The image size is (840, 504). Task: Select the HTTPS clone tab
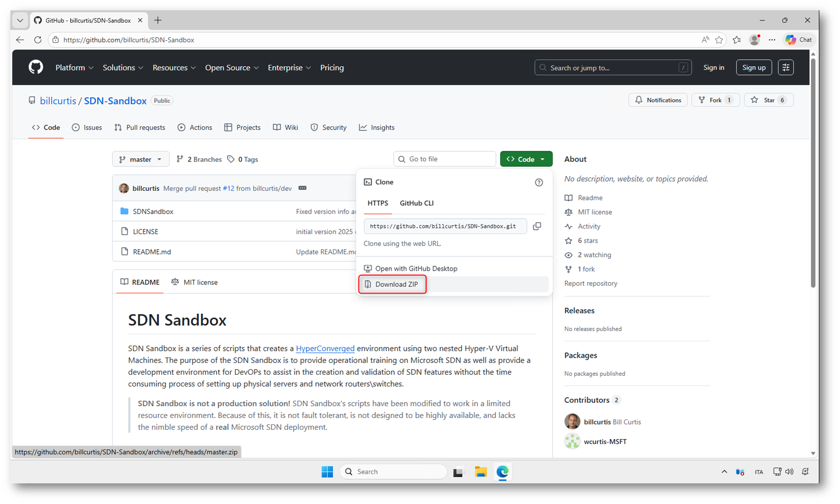pyautogui.click(x=377, y=203)
